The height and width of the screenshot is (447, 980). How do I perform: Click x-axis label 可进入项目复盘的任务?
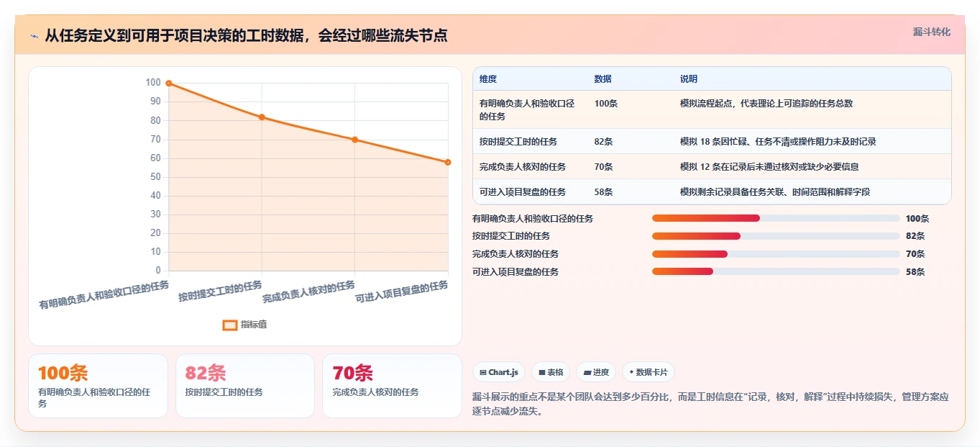click(402, 292)
